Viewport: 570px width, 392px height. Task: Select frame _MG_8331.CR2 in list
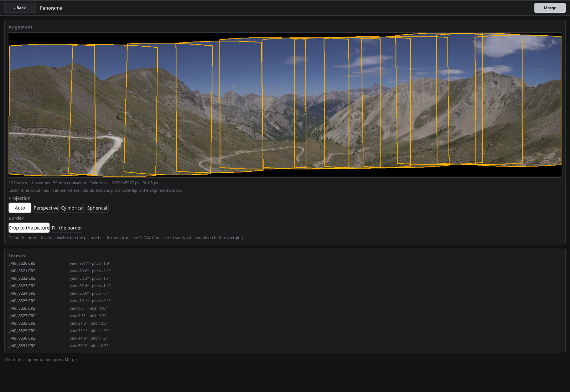pos(285,346)
